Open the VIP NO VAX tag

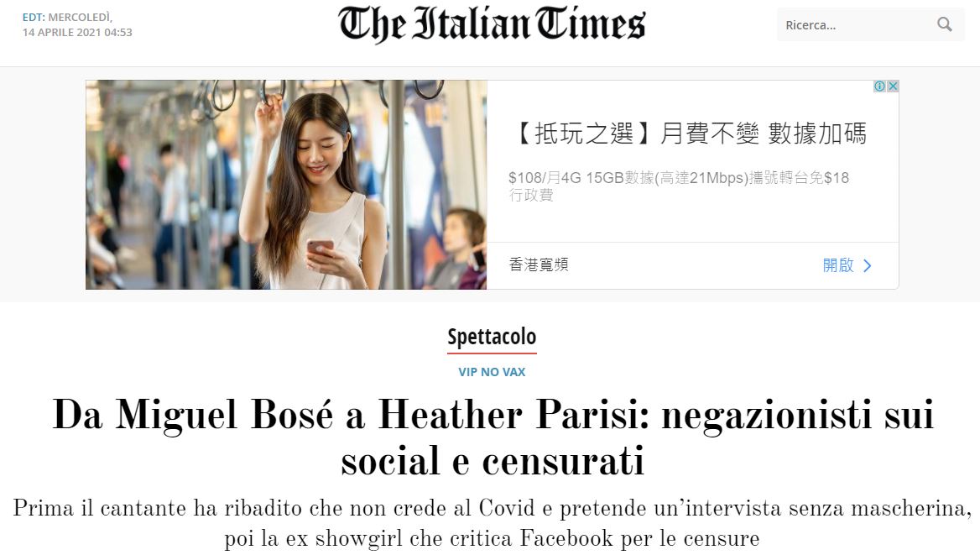(492, 372)
